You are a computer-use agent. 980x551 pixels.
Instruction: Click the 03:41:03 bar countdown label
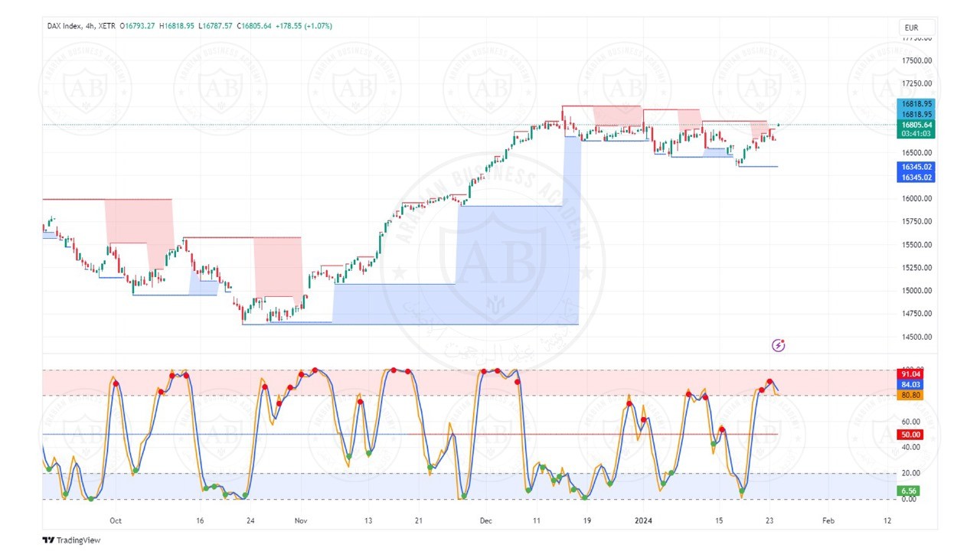pyautogui.click(x=916, y=134)
